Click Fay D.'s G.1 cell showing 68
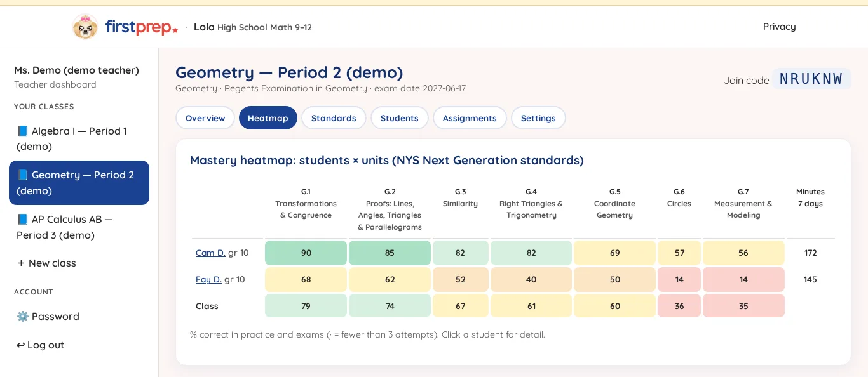 point(306,279)
